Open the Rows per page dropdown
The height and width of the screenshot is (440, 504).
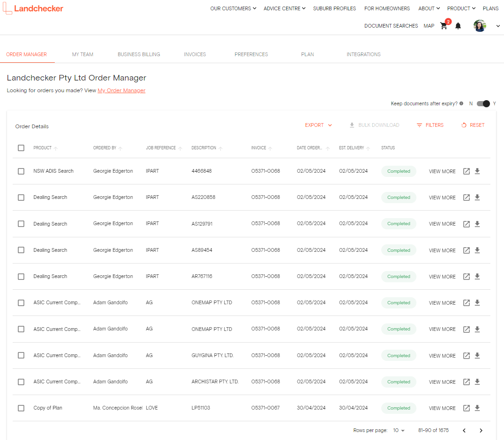tap(399, 430)
